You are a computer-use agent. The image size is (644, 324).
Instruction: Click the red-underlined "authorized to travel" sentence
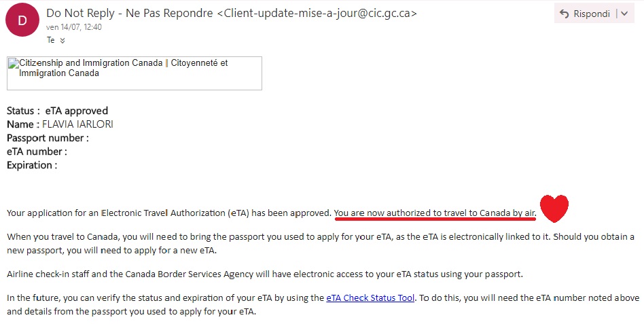[x=435, y=213]
